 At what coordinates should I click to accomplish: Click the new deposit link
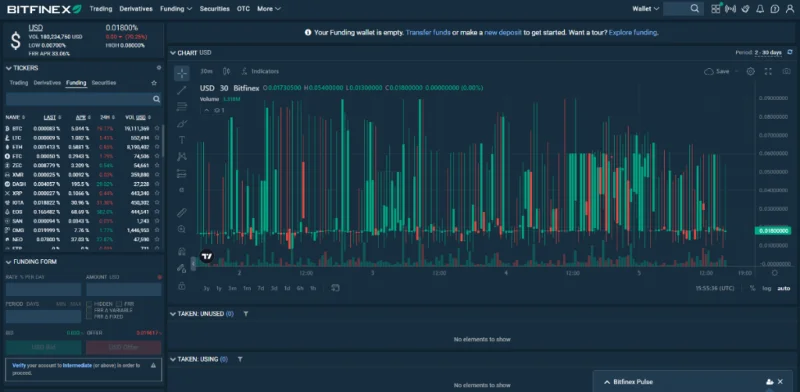(503, 32)
